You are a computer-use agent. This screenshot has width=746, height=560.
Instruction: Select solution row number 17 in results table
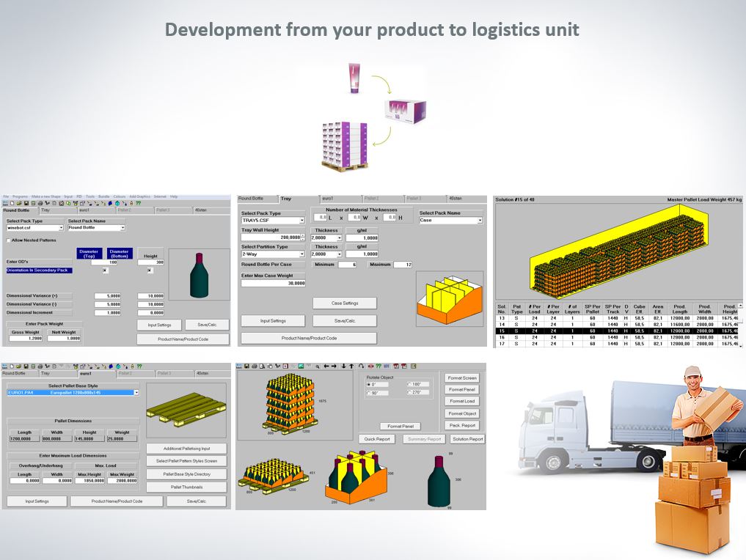pyautogui.click(x=616, y=343)
